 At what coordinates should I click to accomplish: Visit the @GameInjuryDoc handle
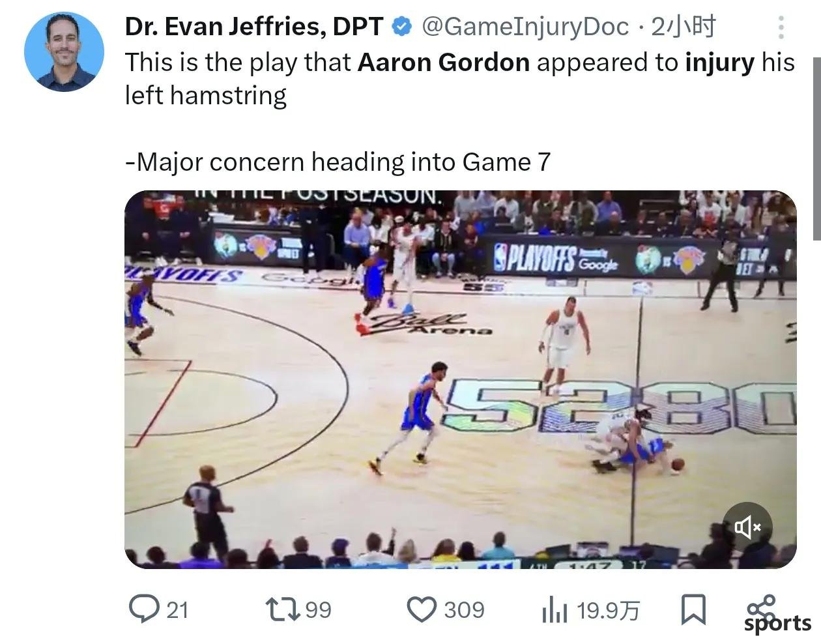click(525, 27)
